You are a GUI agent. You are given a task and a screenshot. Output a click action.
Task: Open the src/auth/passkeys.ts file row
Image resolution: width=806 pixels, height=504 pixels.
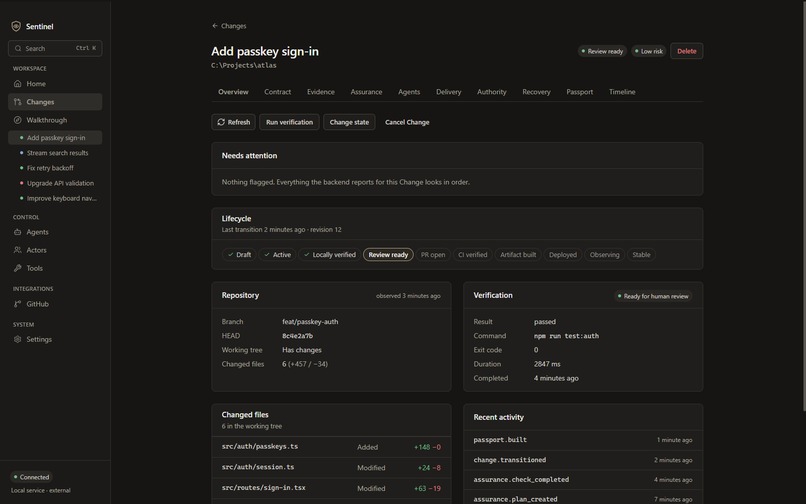point(331,447)
